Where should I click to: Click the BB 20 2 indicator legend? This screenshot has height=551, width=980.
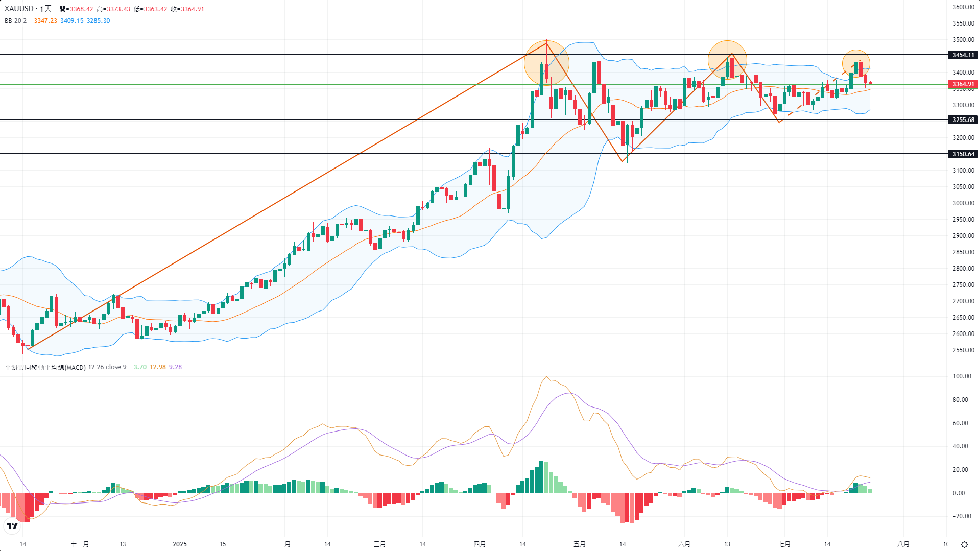pyautogui.click(x=15, y=21)
